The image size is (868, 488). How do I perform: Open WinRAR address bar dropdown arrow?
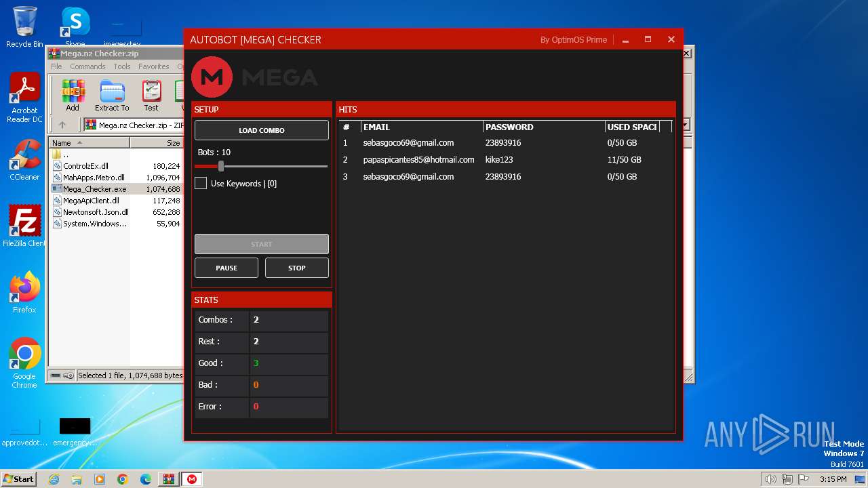(x=686, y=125)
